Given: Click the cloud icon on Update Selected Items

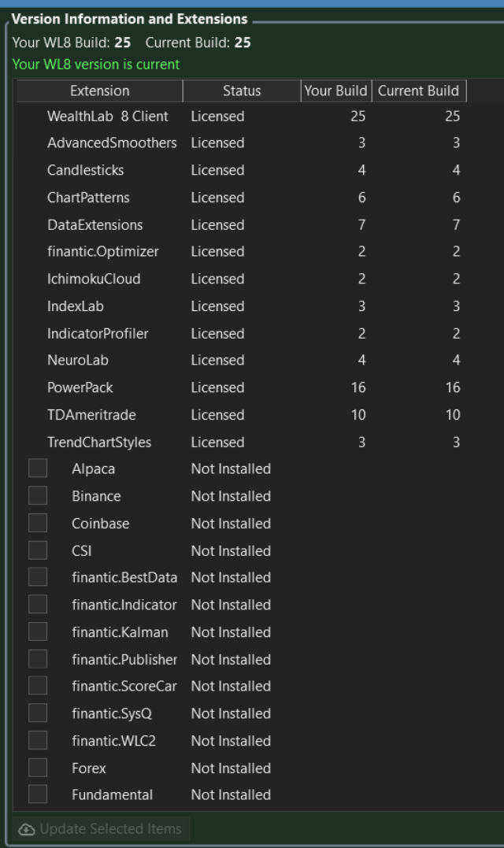Looking at the screenshot, I should click(27, 829).
